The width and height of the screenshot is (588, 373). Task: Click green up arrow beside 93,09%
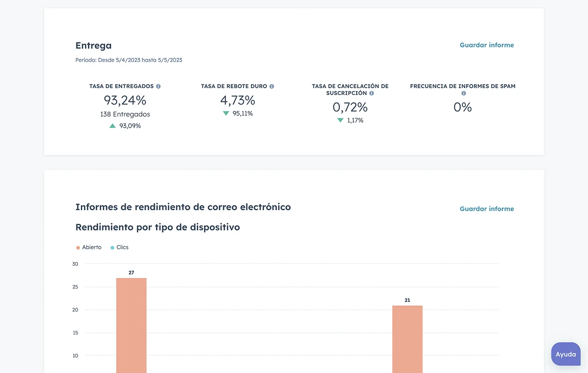(113, 126)
